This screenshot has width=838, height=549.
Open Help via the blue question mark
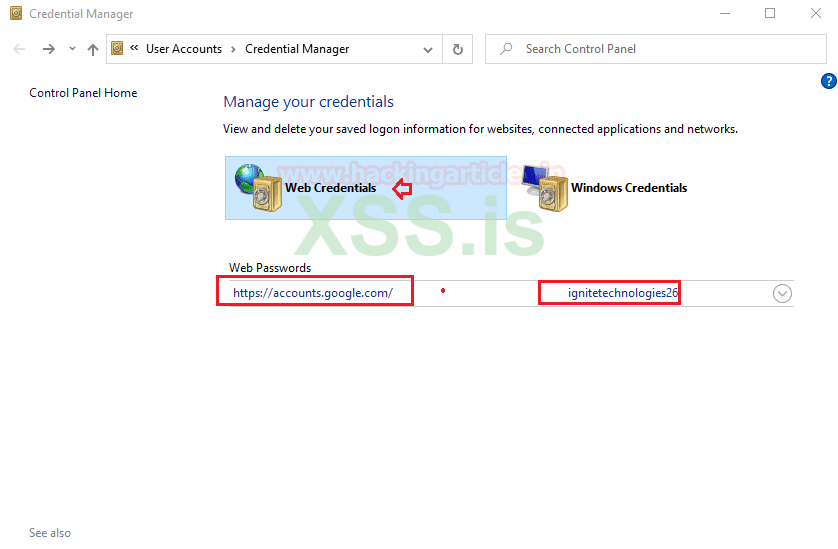pyautogui.click(x=828, y=81)
